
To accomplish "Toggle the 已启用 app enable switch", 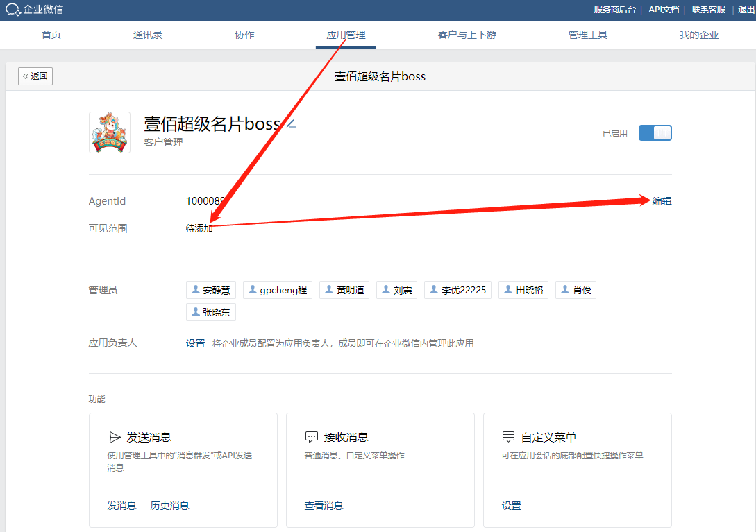I will [x=655, y=133].
